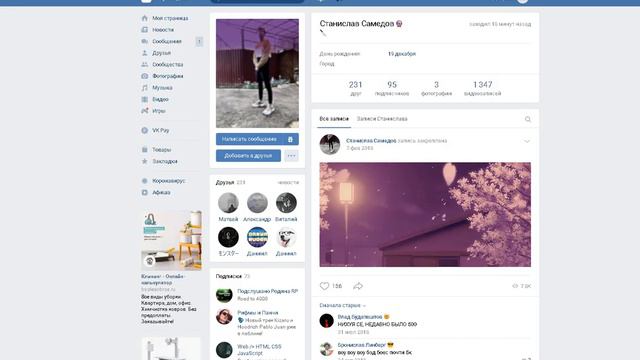Open the 231 friends counter
640x360 pixels.
coord(356,88)
